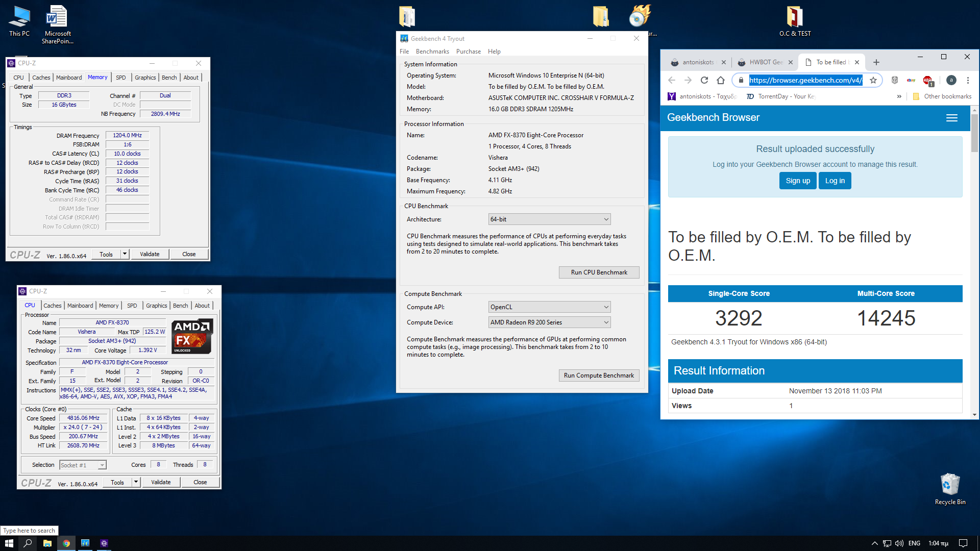Open This PC desktop icon
This screenshot has height=551, width=980.
click(19, 21)
